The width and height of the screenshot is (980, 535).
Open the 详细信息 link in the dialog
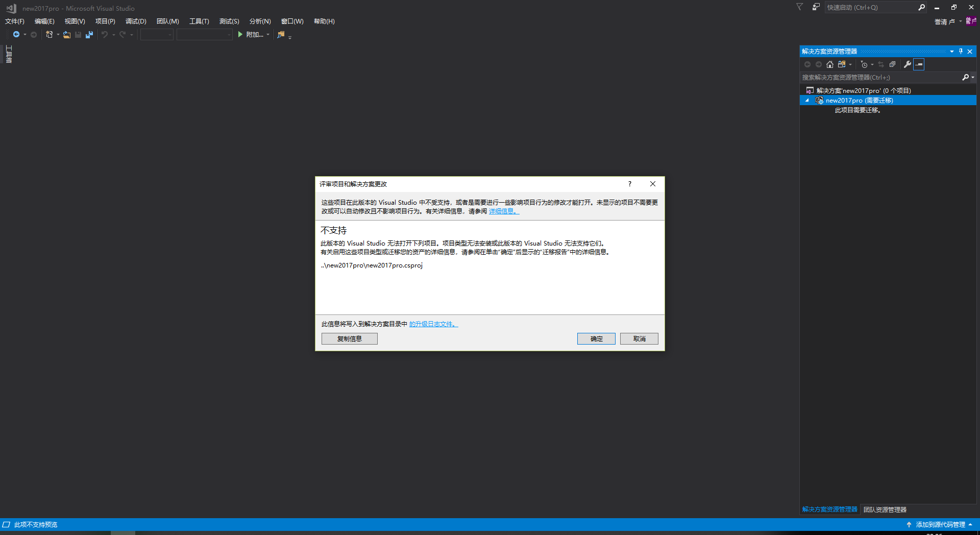[504, 211]
